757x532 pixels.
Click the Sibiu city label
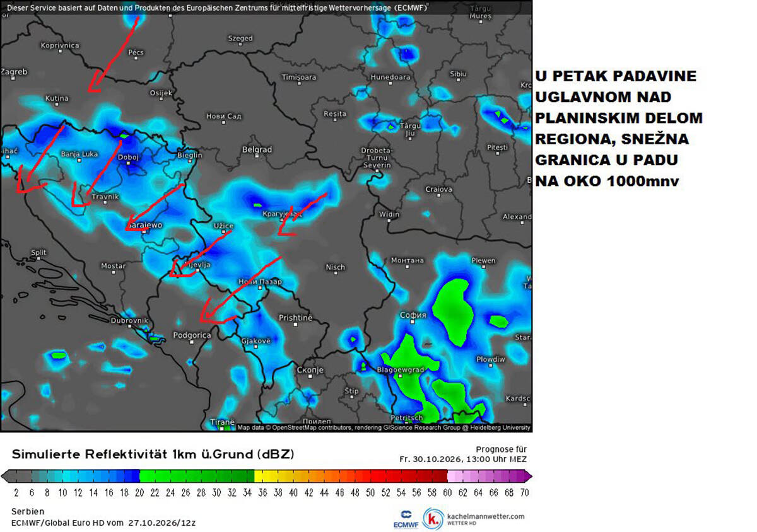458,74
